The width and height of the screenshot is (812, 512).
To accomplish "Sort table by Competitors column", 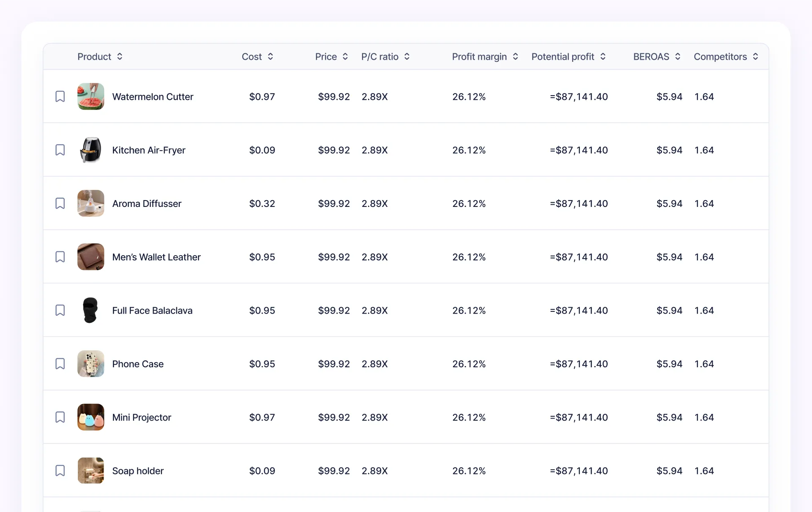I will point(755,56).
